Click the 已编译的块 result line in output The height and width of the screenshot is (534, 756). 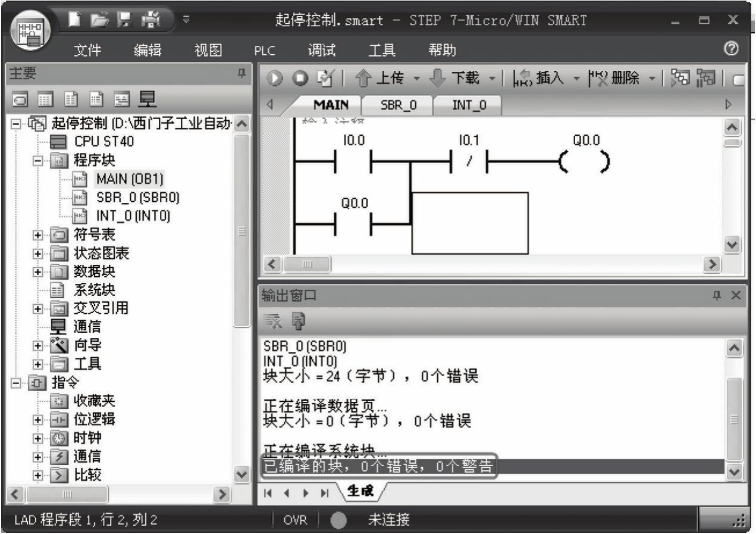379,466
